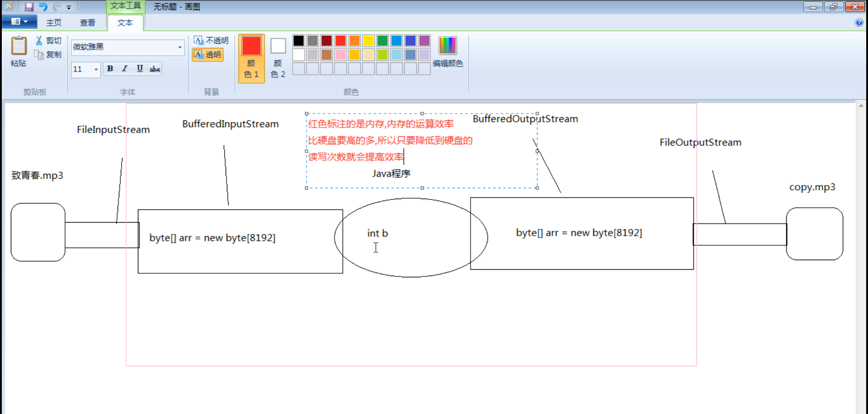Open Paint help via the question mark icon
This screenshot has height=414, width=868.
(x=859, y=23)
